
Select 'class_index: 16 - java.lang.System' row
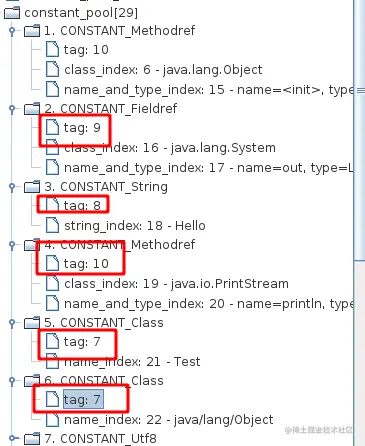[x=170, y=148]
